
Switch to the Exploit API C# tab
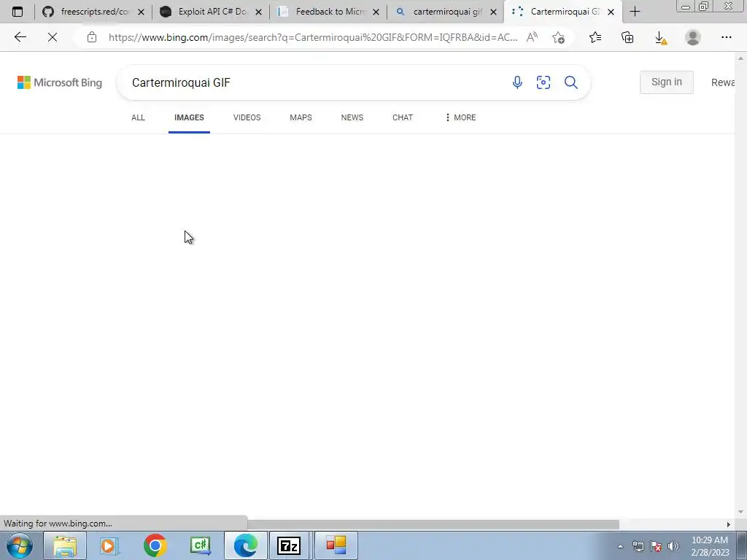tap(211, 12)
